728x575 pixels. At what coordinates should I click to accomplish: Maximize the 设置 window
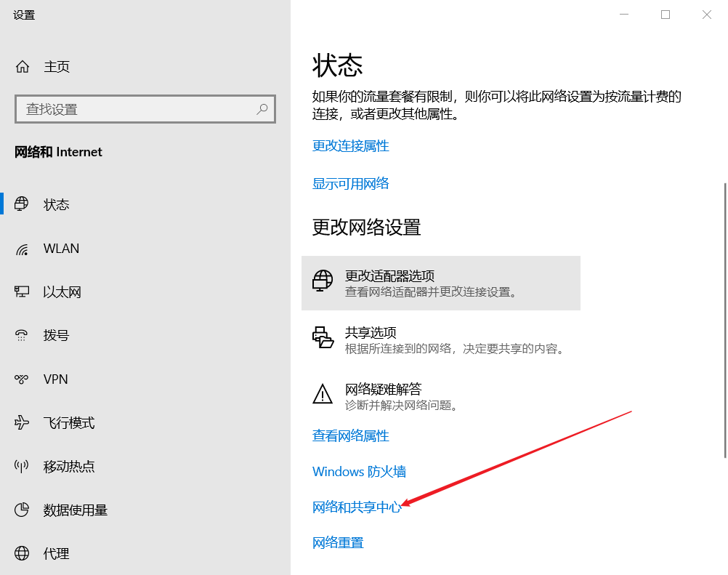click(666, 15)
